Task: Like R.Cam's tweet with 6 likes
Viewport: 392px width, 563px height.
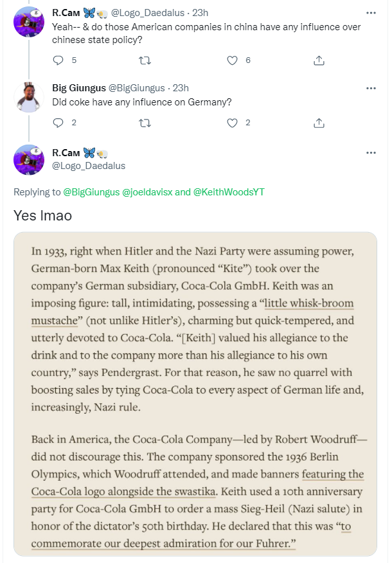Action: pyautogui.click(x=232, y=60)
